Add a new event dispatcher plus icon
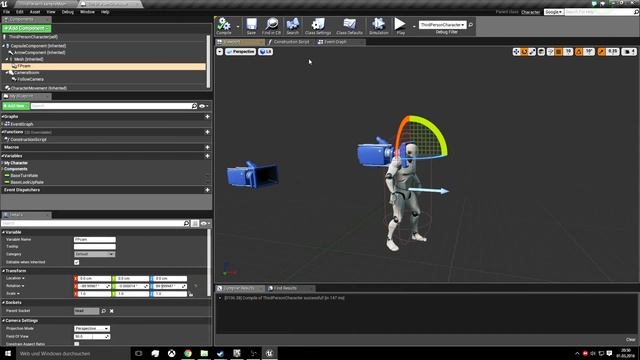Screen dimensions: 640x360 207,190
